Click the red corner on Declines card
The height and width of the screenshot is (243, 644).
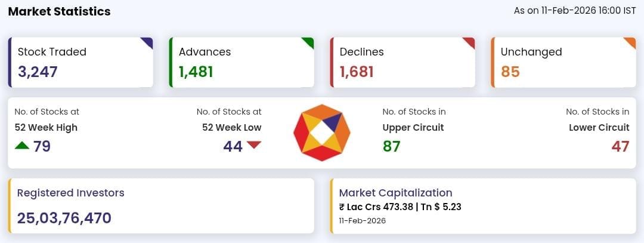pyautogui.click(x=470, y=42)
